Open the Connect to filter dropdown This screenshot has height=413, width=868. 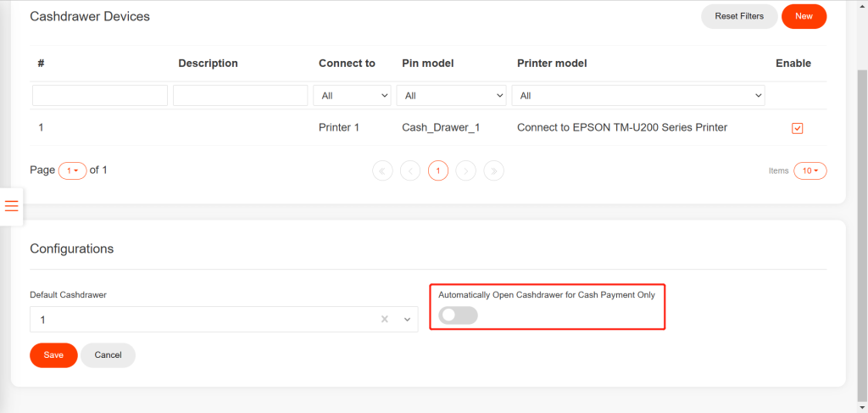353,96
